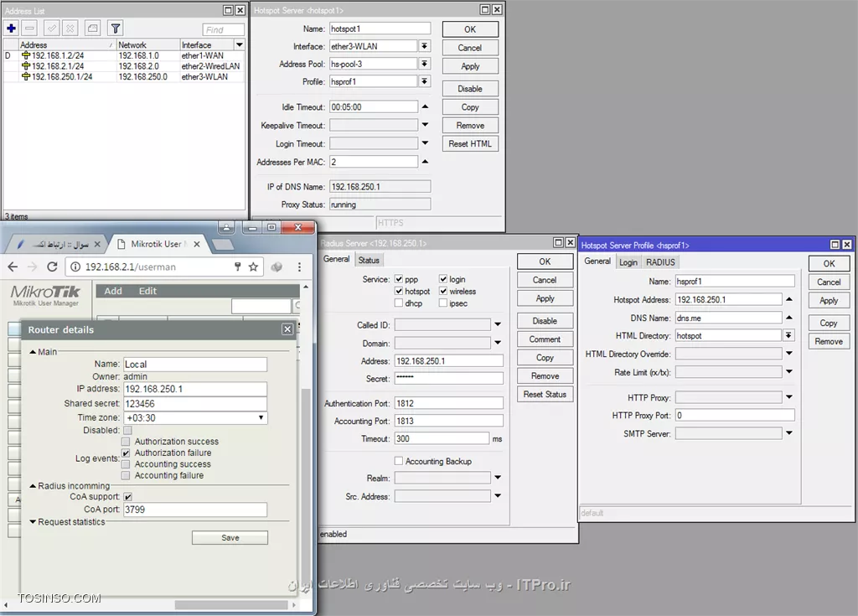Screen dimensions: 858x616
Task: Click the comment icon in Address List toolbar
Action: [92, 28]
